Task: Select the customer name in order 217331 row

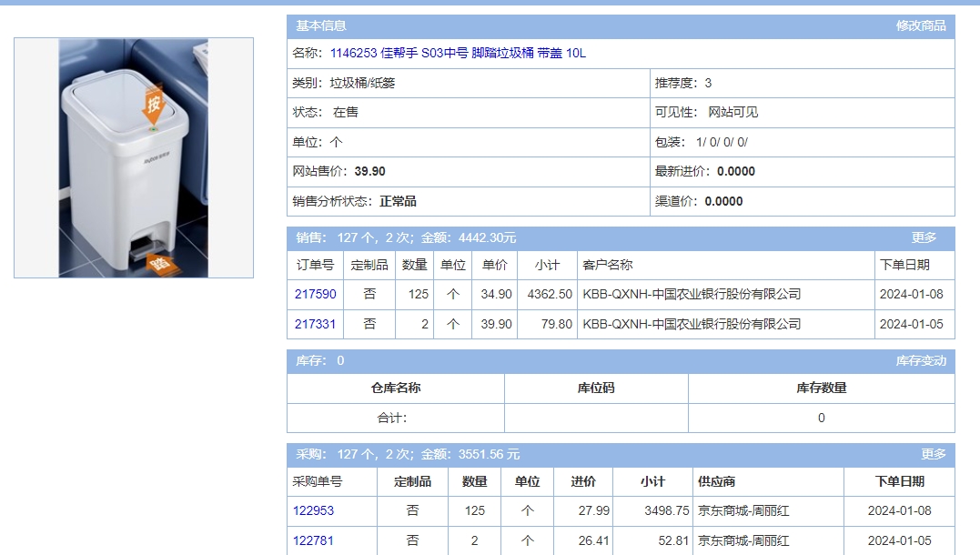Action: point(692,324)
